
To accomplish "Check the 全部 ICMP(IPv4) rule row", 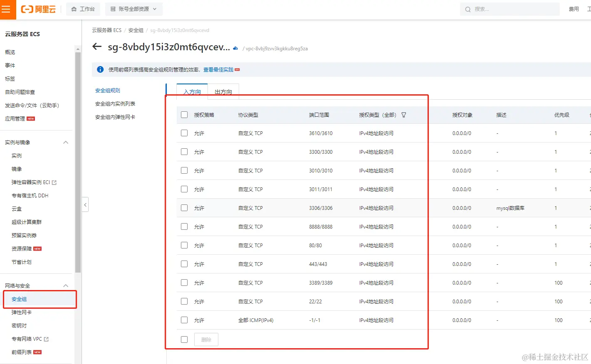I will click(x=184, y=320).
